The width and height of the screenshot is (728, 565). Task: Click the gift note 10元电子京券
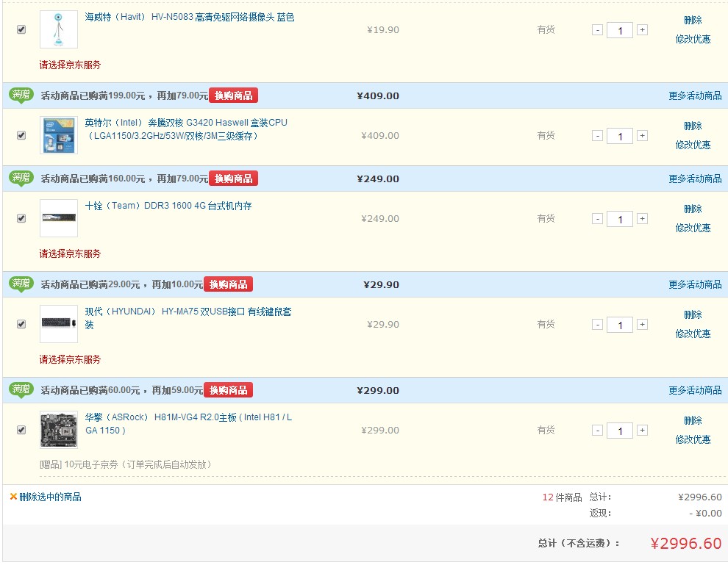tap(125, 464)
